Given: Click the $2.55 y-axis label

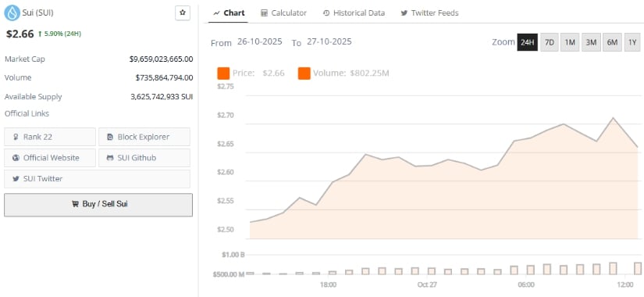Looking at the screenshot, I should pos(226,201).
